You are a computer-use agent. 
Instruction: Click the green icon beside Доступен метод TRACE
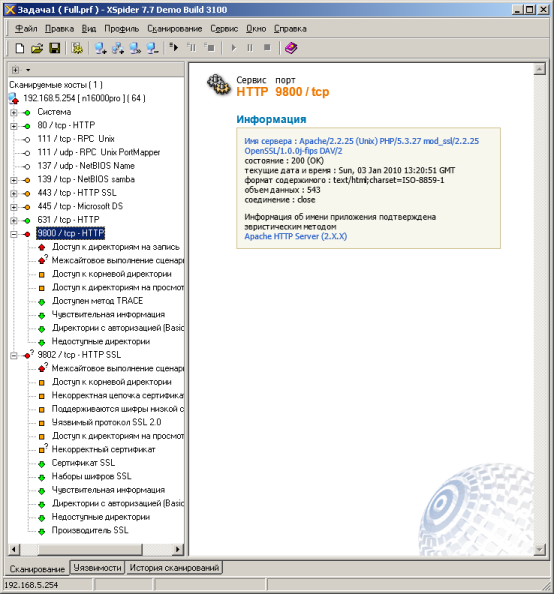point(42,302)
